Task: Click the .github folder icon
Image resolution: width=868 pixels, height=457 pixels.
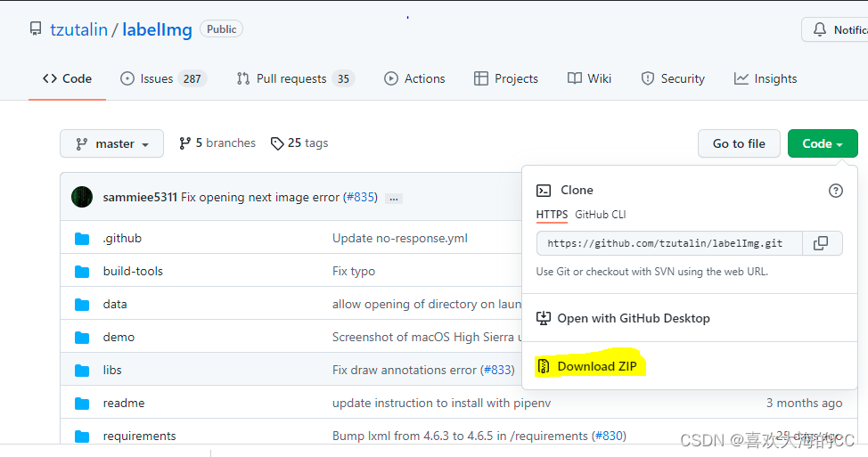Action: [x=82, y=239]
